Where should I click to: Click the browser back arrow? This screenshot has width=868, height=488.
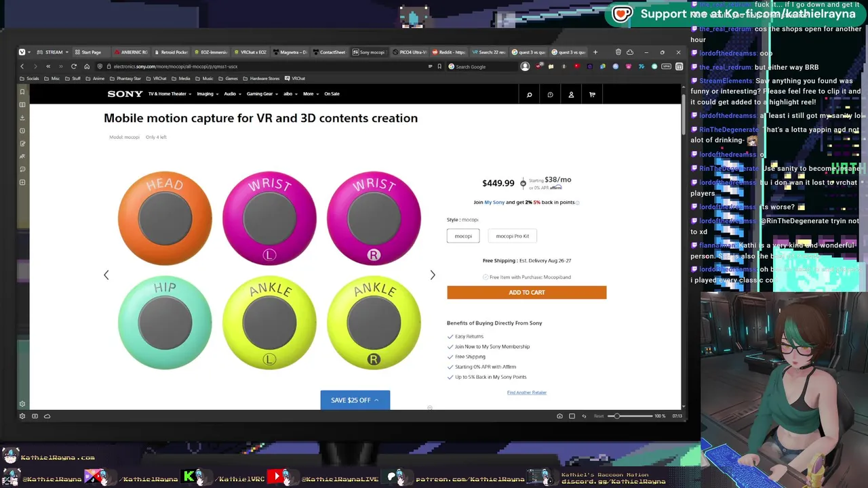[22, 66]
